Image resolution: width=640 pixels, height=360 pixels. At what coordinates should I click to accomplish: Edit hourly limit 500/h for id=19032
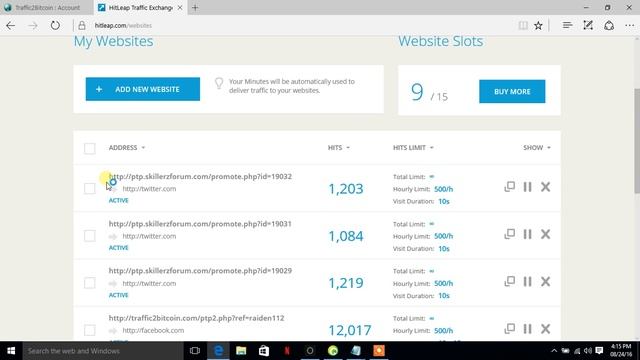[x=444, y=189]
